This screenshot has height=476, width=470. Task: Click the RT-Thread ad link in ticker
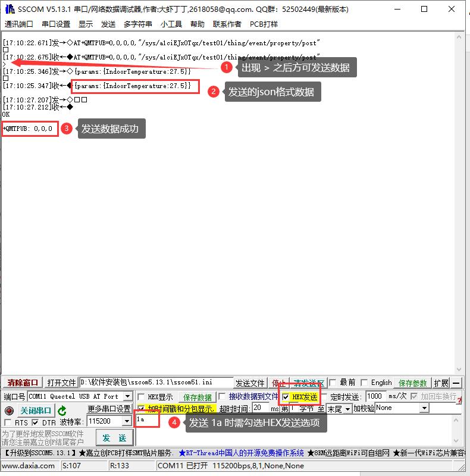[241, 453]
